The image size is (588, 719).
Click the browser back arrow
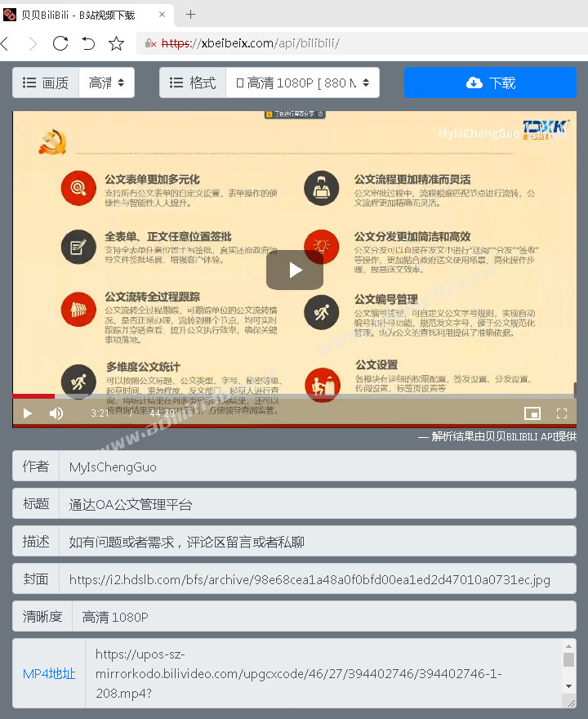pyautogui.click(x=5, y=43)
